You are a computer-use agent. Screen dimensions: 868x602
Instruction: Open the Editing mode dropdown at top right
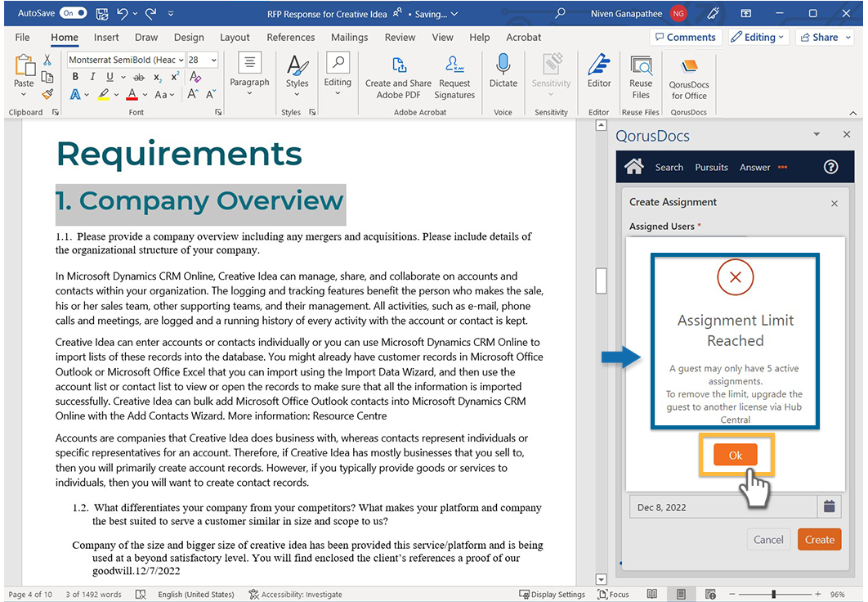click(758, 37)
